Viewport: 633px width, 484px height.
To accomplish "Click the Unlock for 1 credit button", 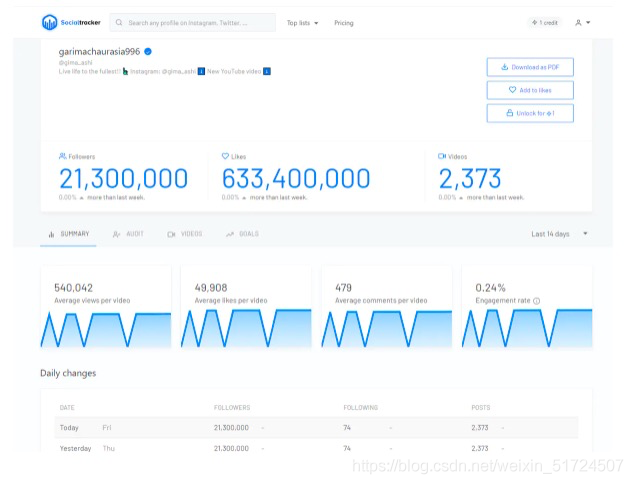I will pos(530,113).
